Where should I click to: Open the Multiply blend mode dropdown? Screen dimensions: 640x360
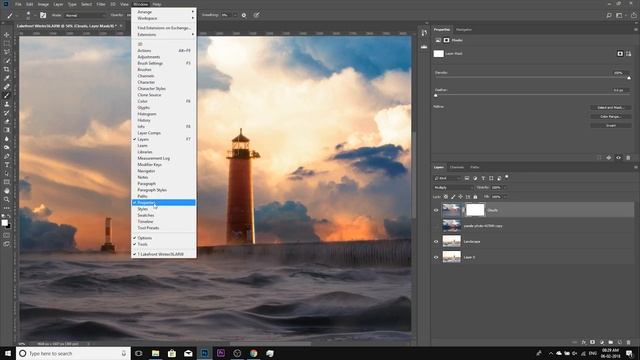pos(453,187)
